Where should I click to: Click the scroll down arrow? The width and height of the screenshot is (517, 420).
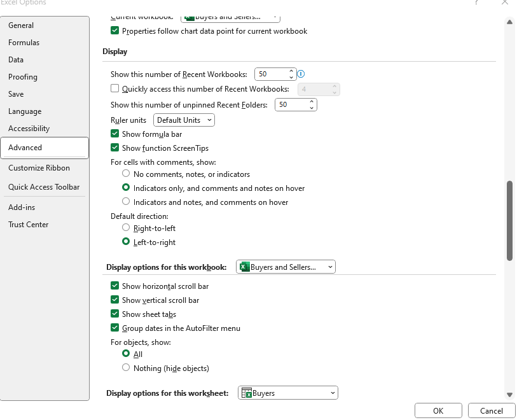point(510,395)
